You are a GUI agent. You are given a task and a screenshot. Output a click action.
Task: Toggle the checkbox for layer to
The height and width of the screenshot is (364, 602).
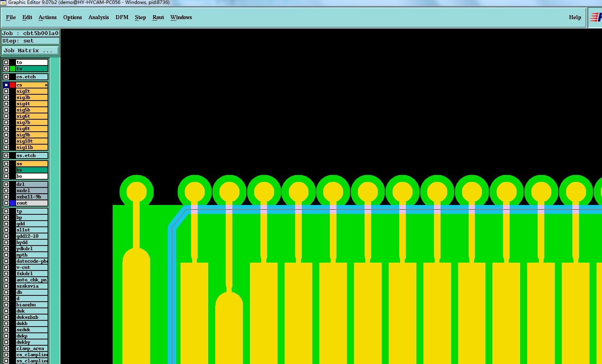click(x=6, y=62)
